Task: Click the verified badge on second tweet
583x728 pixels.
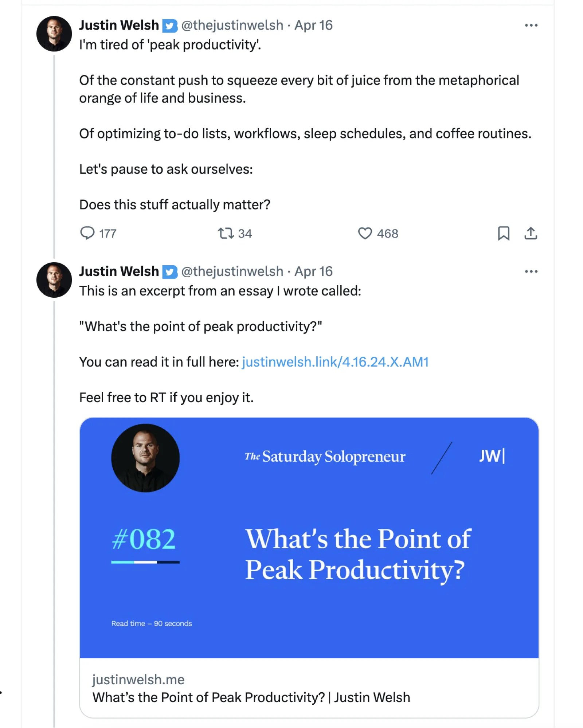Action: click(x=169, y=272)
